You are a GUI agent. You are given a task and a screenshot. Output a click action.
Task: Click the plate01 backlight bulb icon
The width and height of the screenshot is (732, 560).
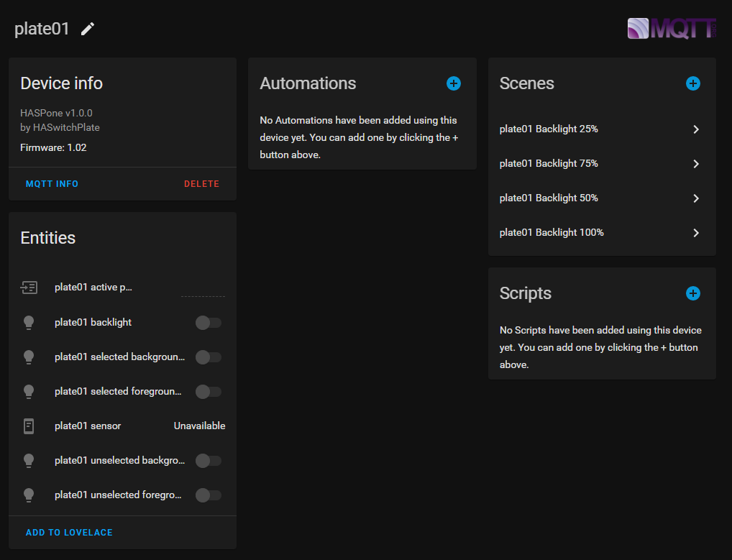pyautogui.click(x=29, y=323)
